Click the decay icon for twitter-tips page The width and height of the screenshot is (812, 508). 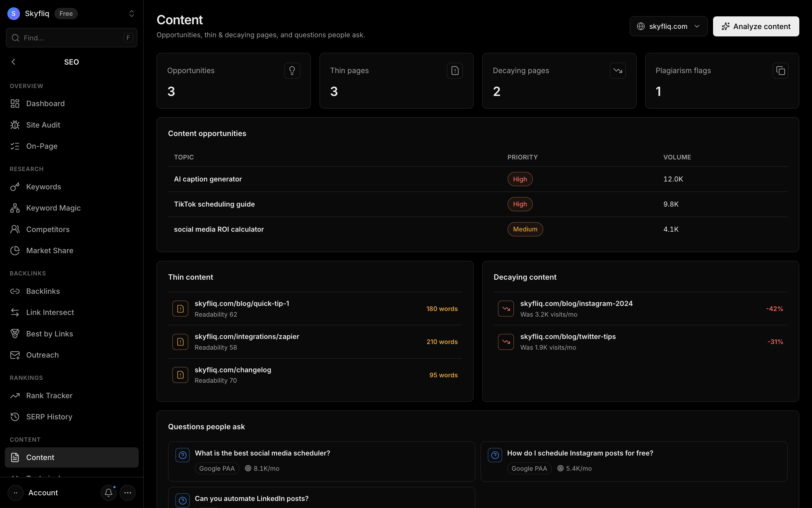tap(506, 342)
